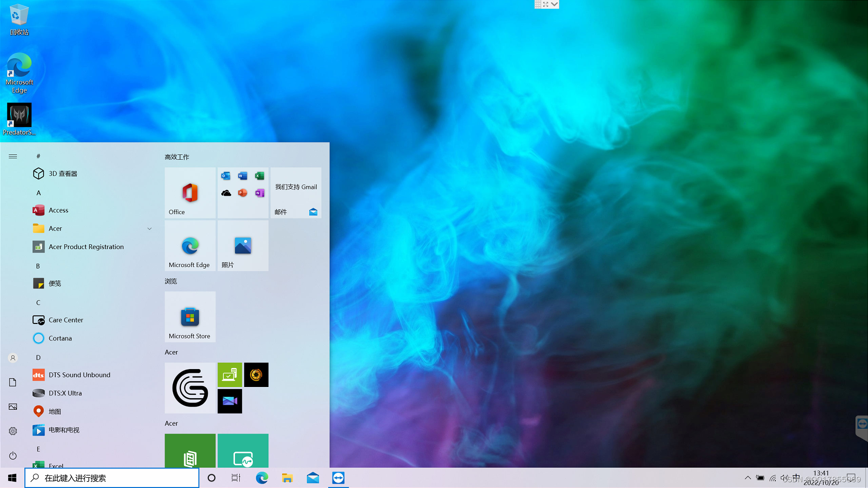Screen dimensions: 868x488
Task: Open 3D 查看器 from the app list
Action: (x=92, y=173)
